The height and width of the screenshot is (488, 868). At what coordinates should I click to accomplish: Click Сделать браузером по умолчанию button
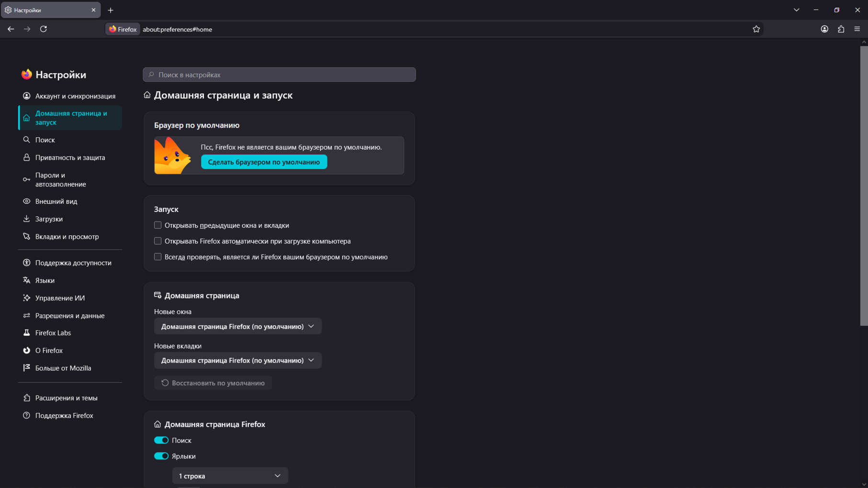264,162
